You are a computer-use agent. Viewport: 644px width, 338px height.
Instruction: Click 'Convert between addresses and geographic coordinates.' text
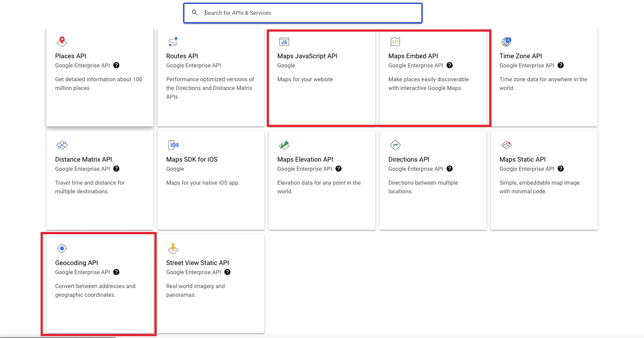point(95,290)
